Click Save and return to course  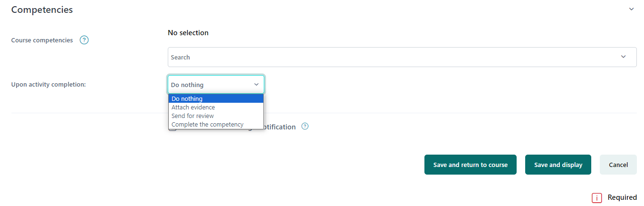click(x=471, y=165)
